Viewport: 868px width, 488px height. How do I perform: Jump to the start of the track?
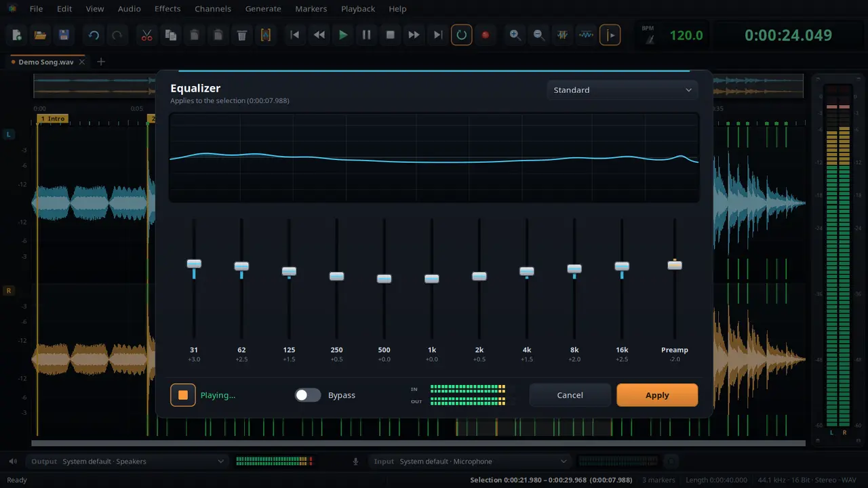tap(295, 35)
